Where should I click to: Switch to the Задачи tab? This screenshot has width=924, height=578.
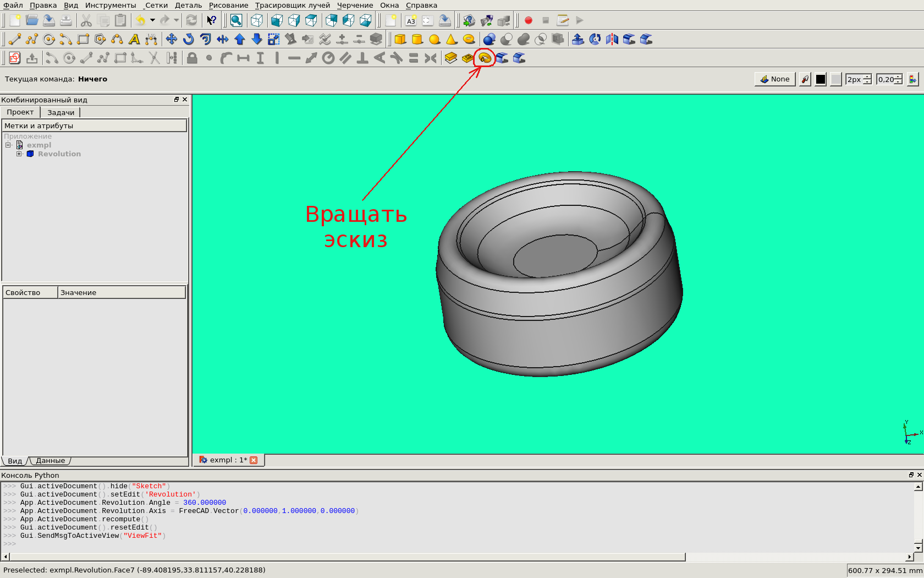61,112
